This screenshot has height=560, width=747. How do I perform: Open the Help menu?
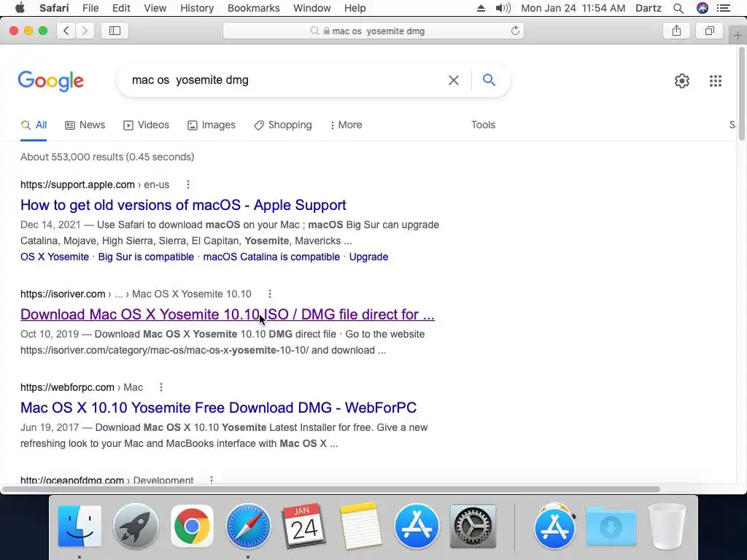[355, 8]
